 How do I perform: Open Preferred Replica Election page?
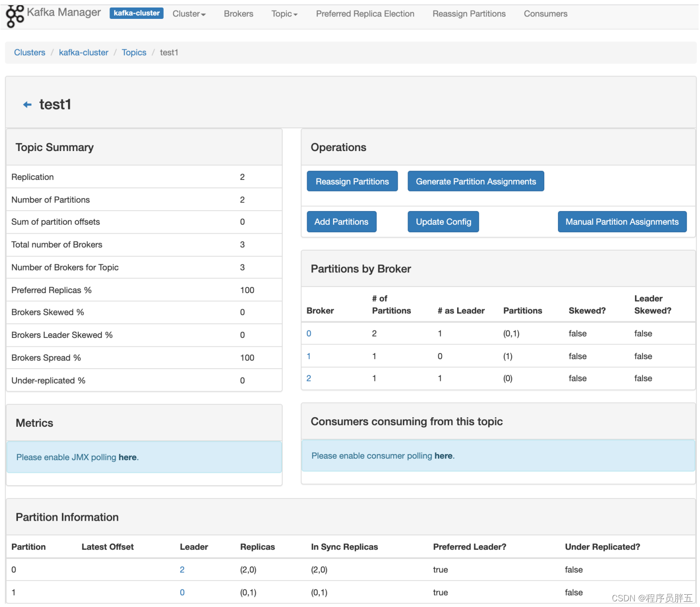[365, 14]
